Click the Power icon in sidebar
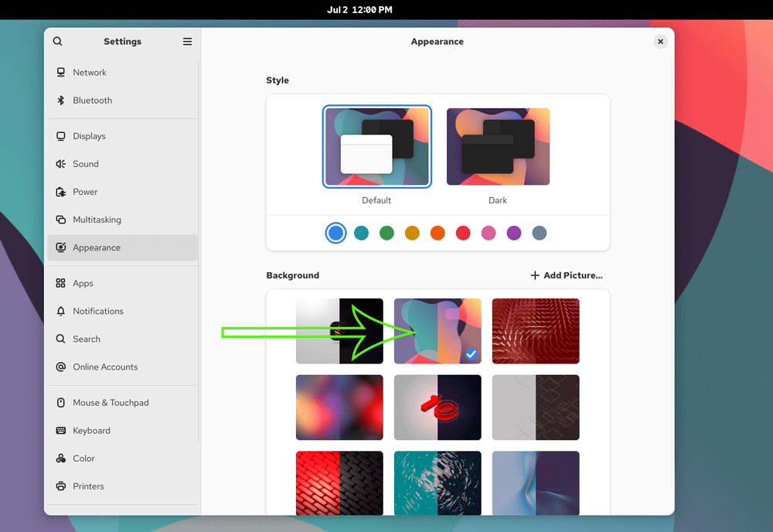The height and width of the screenshot is (532, 773). [x=60, y=192]
